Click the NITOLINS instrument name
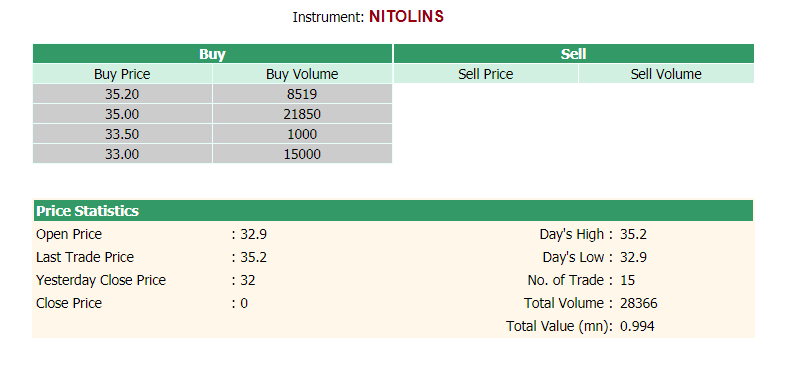The width and height of the screenshot is (802, 371). coord(406,17)
